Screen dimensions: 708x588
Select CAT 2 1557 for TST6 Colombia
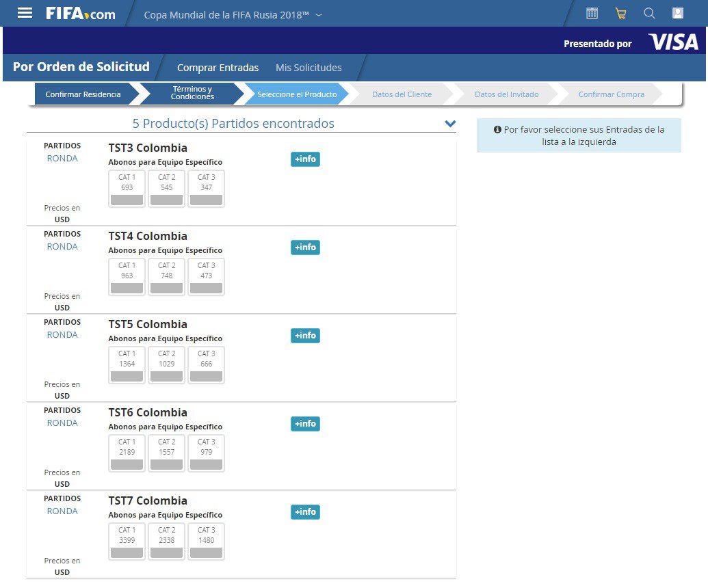(167, 453)
